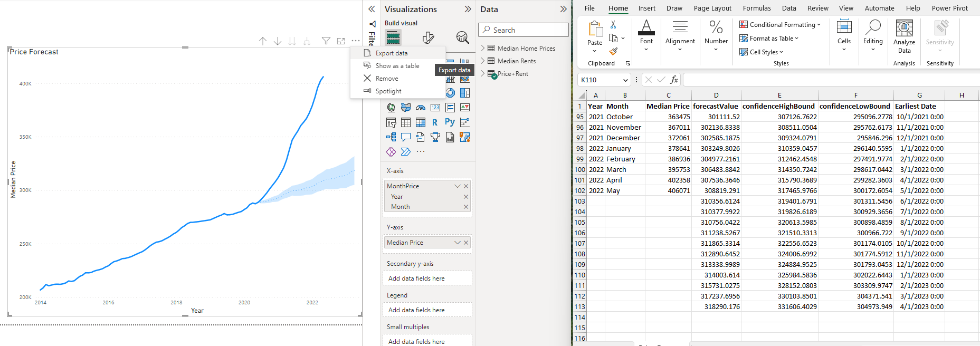
Task: Select the Build visual fields icon
Action: 393,37
